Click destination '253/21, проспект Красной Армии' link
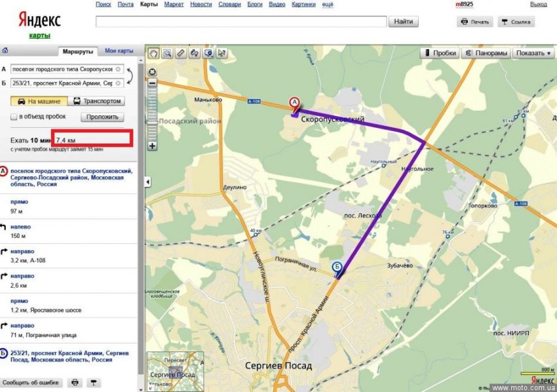The height and width of the screenshot is (392, 557). tap(69, 357)
